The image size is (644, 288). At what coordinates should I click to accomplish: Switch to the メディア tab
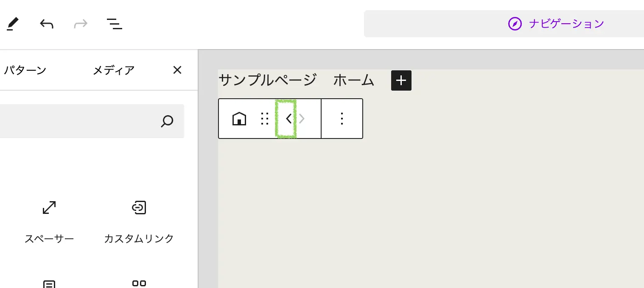pos(114,70)
